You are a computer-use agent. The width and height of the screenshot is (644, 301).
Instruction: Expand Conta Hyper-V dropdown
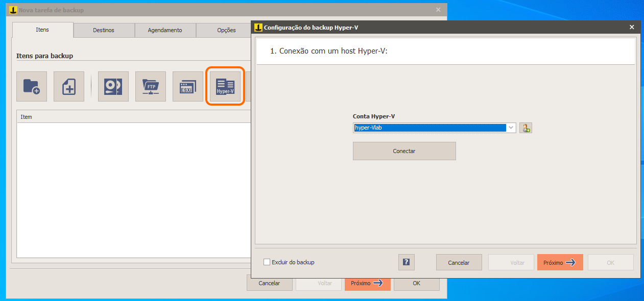coord(511,128)
